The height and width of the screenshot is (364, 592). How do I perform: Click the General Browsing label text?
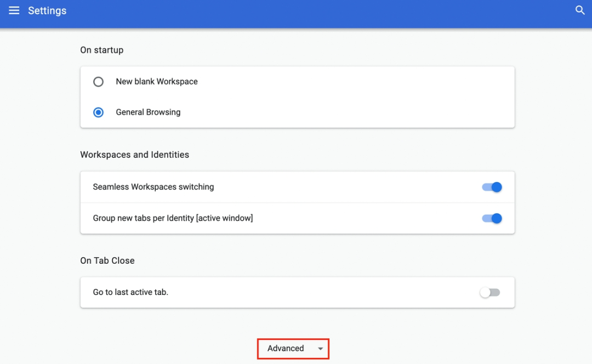pyautogui.click(x=148, y=112)
